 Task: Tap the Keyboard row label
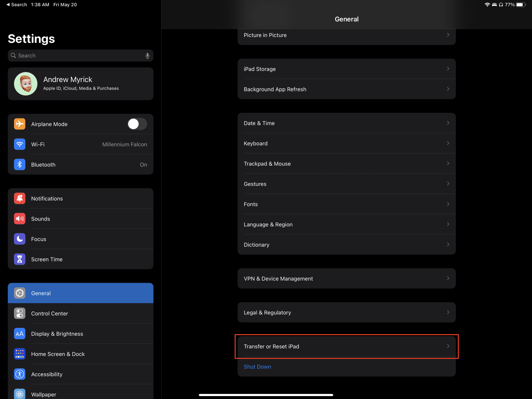[x=255, y=143]
